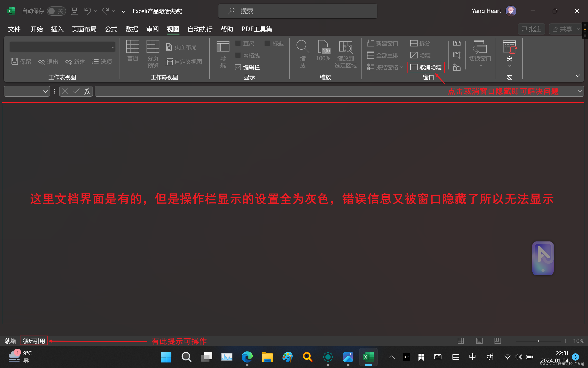Click 选项 sheet view options
Viewport: 588px width, 368px height.
pyautogui.click(x=102, y=62)
